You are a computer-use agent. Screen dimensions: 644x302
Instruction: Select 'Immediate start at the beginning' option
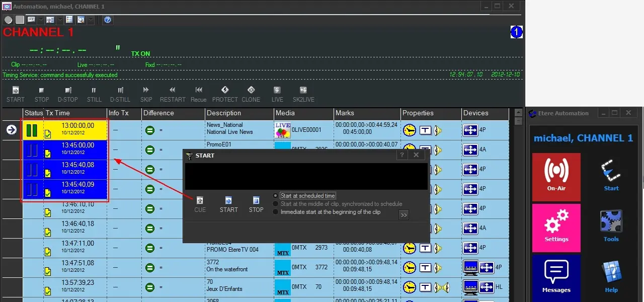pyautogui.click(x=275, y=212)
